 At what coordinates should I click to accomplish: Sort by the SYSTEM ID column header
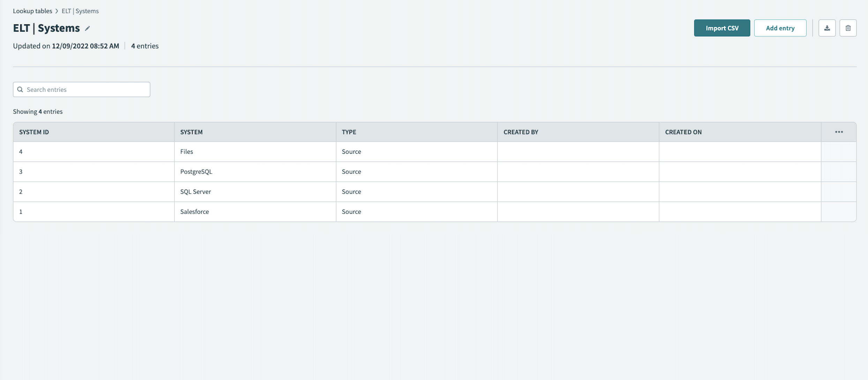click(34, 132)
